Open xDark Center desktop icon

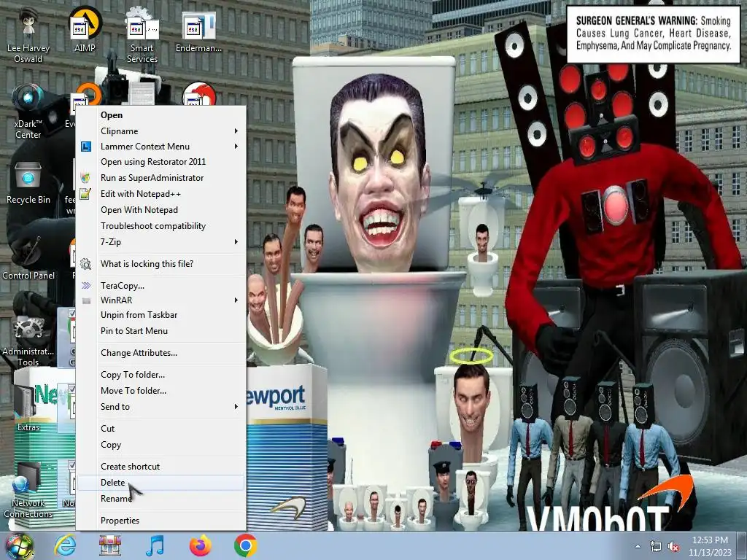point(28,111)
